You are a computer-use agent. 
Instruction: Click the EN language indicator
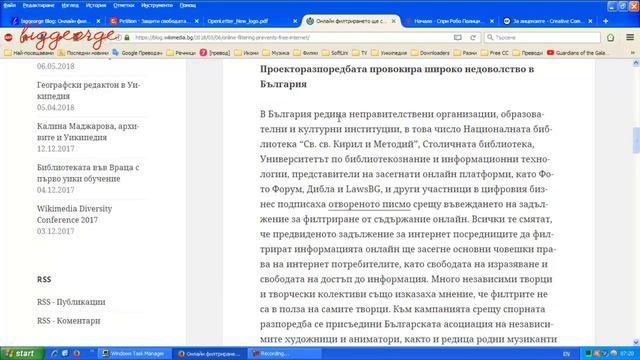(566, 354)
